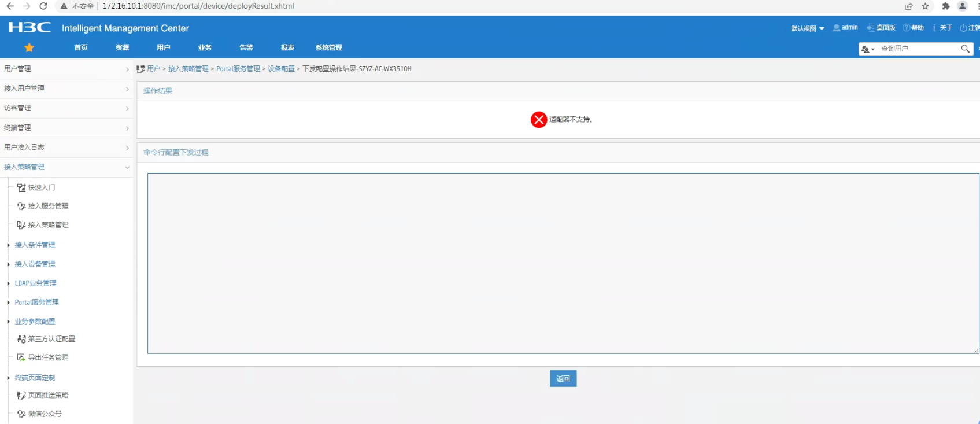The height and width of the screenshot is (424, 980).
Task: Open the 系统管理 menu
Action: 329,47
